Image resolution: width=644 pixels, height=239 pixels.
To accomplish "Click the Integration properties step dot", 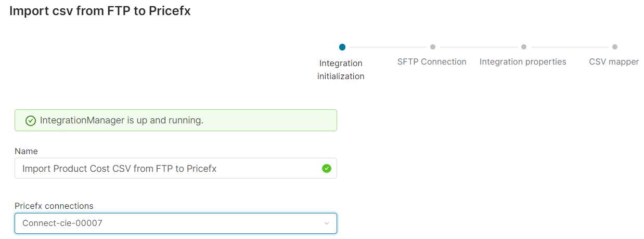I will 523,47.
